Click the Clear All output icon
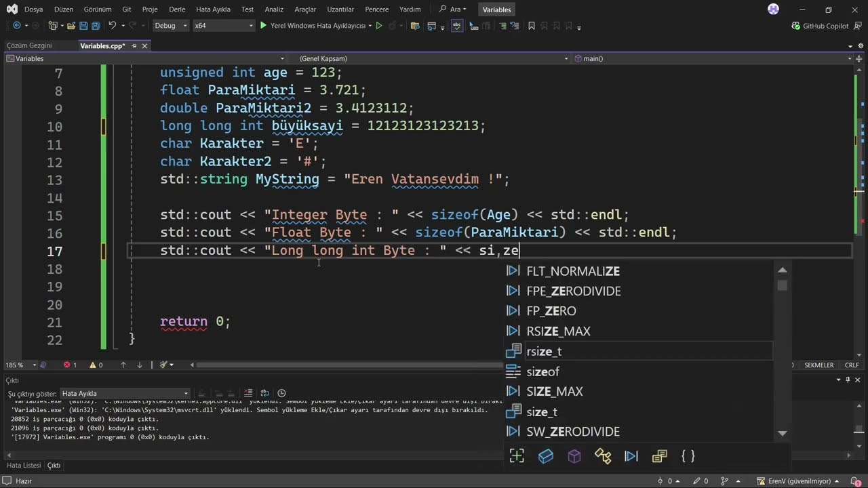 point(248,393)
